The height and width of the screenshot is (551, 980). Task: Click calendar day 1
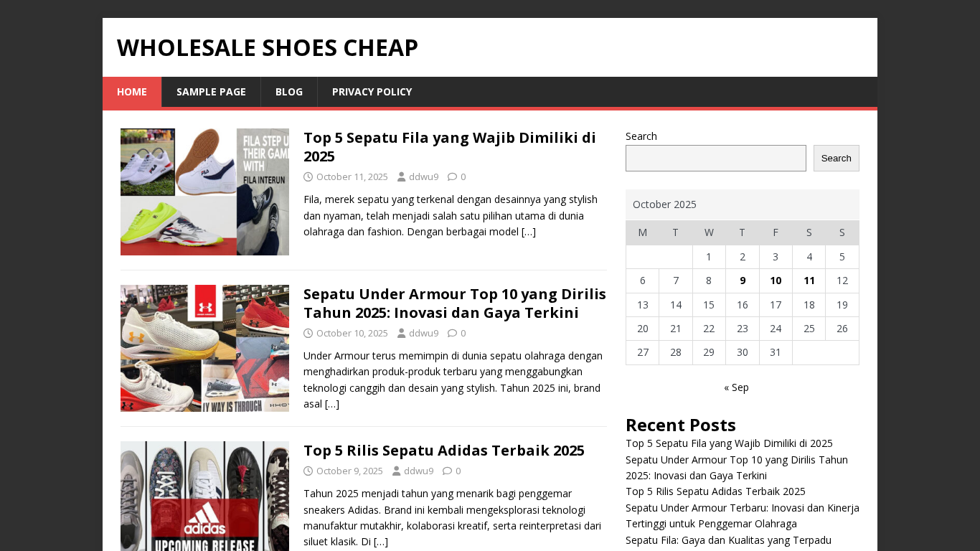[709, 257]
